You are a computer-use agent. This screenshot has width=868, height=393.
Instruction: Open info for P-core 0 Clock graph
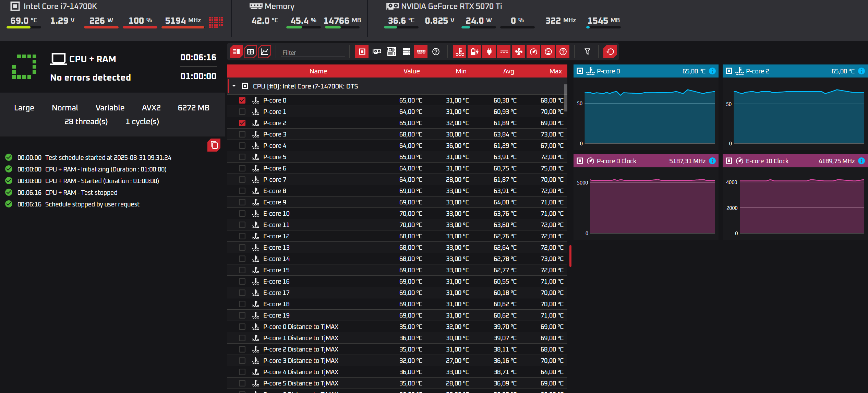(712, 161)
